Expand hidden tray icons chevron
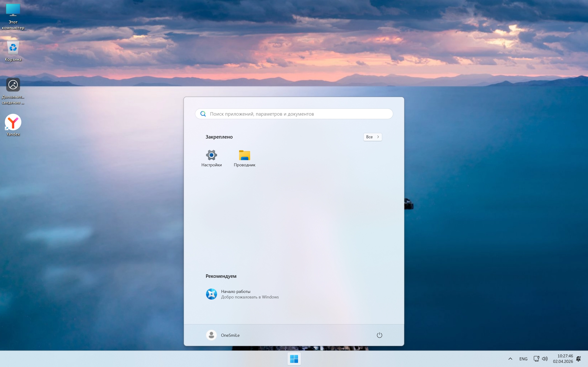Screen dimensions: 588x367 click(510, 359)
